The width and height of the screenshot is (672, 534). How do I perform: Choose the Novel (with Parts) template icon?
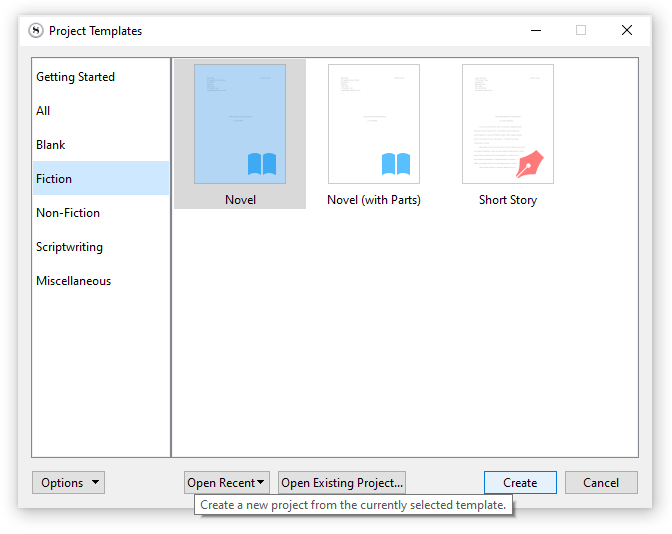pyautogui.click(x=374, y=124)
